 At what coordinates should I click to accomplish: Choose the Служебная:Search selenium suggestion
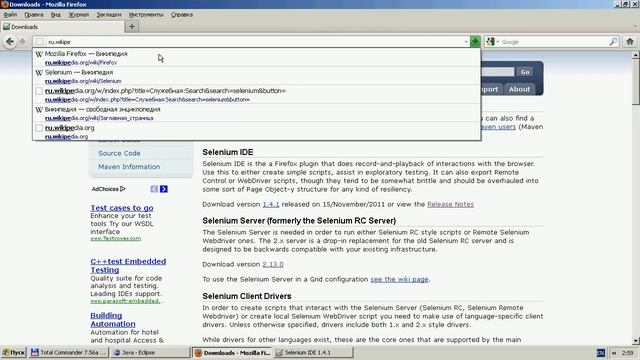click(x=257, y=95)
